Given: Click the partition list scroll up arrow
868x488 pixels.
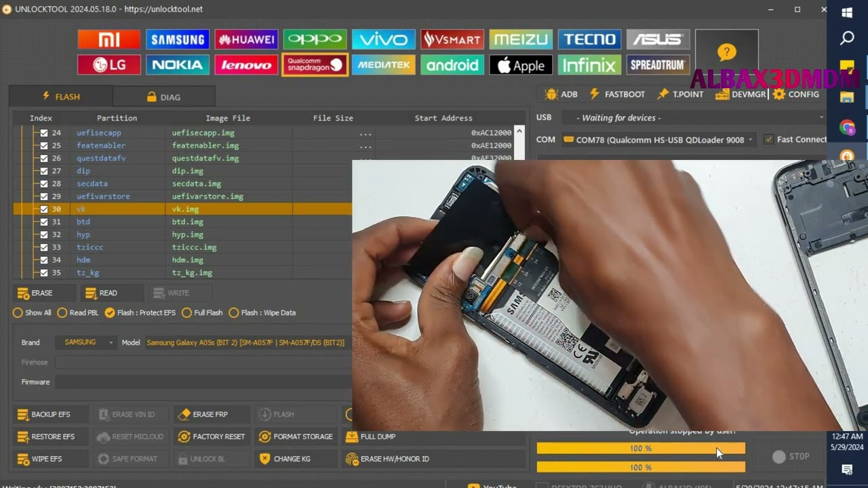Looking at the screenshot, I should [519, 131].
